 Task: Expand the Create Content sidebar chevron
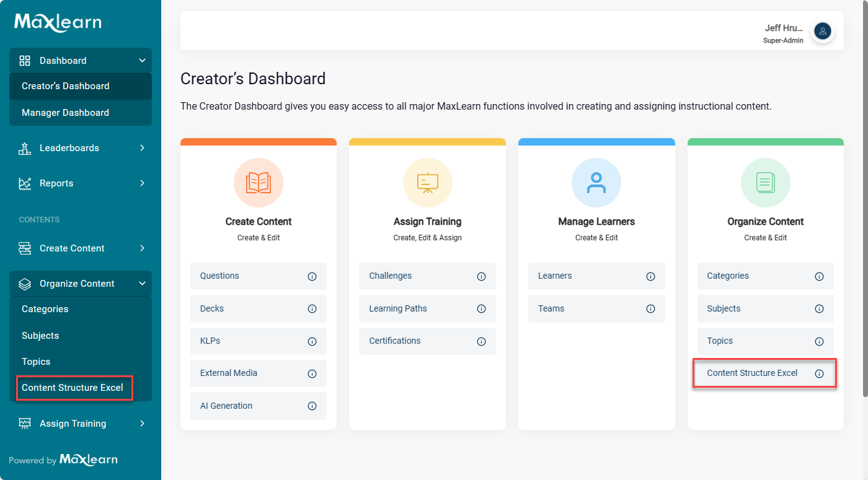click(142, 248)
